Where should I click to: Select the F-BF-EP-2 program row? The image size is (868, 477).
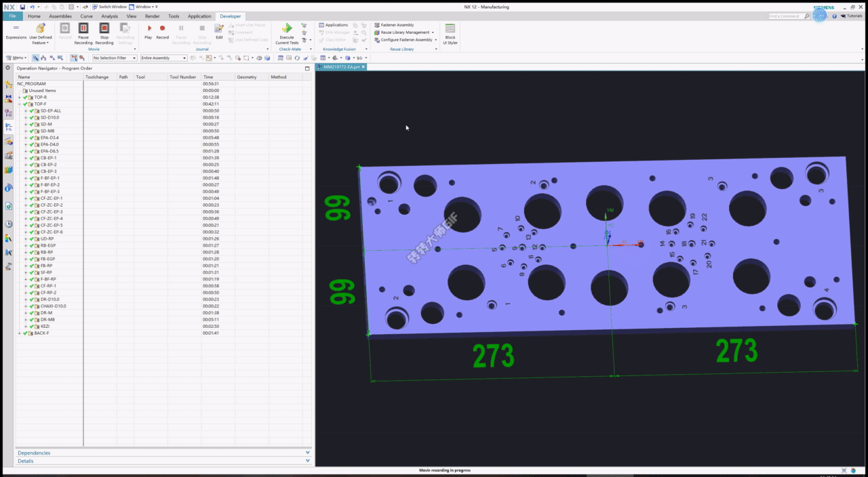pyautogui.click(x=50, y=184)
